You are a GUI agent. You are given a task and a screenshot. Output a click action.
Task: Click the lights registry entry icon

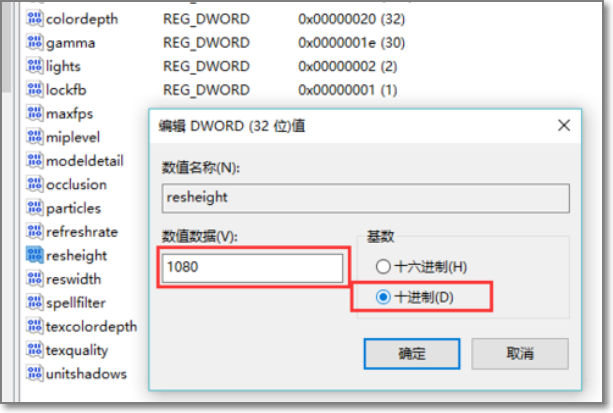(x=35, y=67)
